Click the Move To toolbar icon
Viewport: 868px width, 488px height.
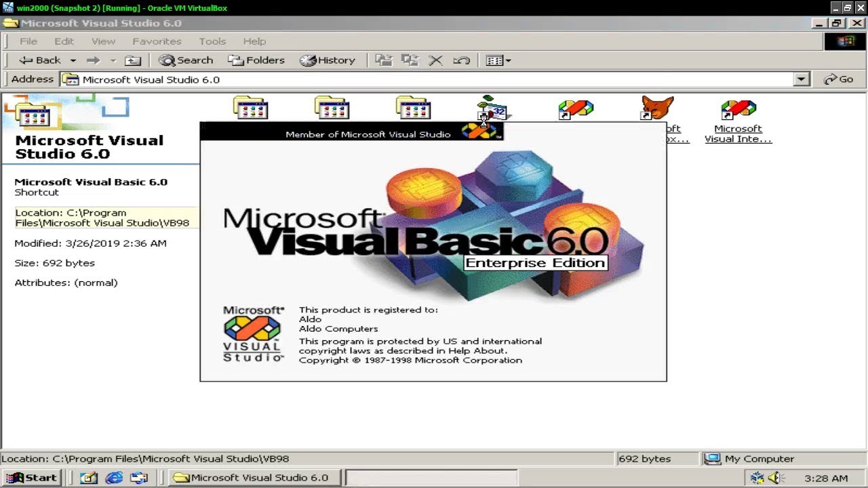pos(384,60)
